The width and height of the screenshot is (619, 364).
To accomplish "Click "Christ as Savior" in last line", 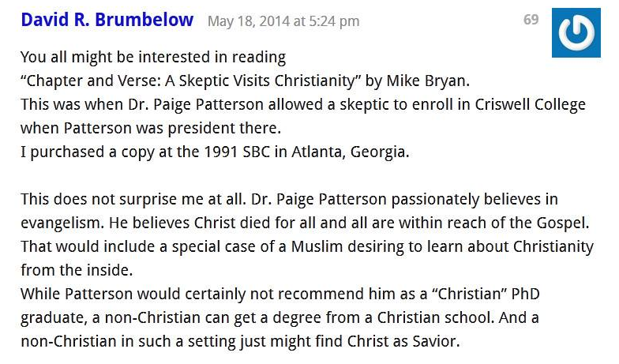I will (403, 341).
